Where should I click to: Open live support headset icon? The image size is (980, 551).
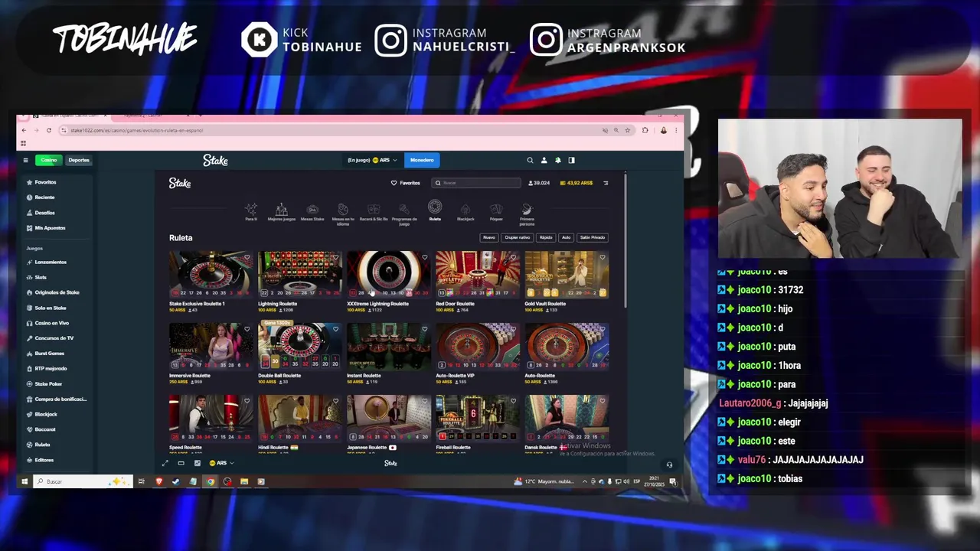(x=669, y=465)
